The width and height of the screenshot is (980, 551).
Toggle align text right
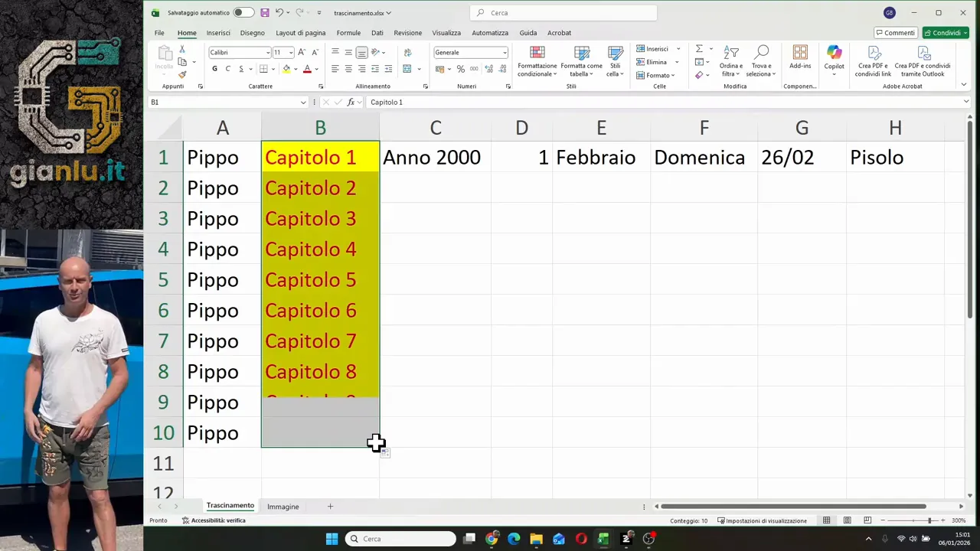click(361, 69)
